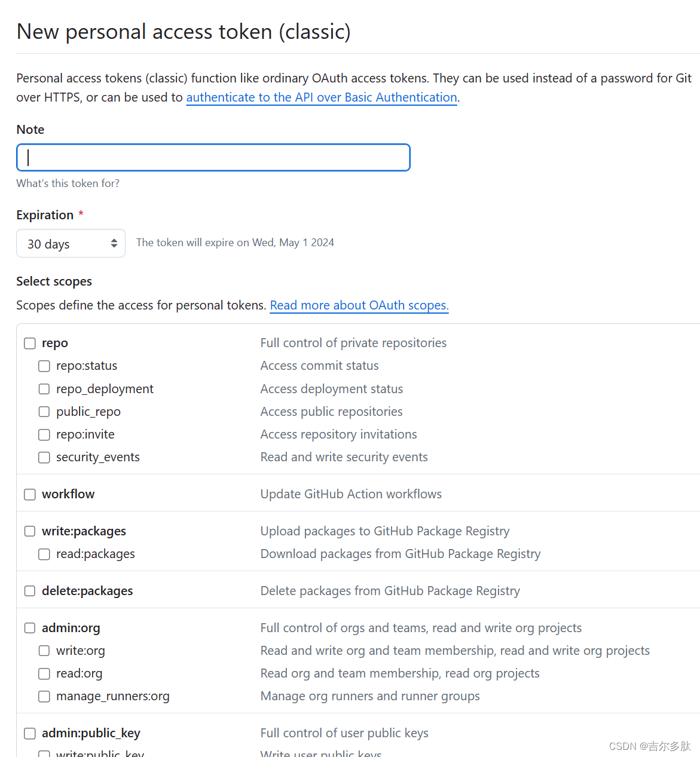This screenshot has width=700, height=757.
Task: Enable the write:org checkbox
Action: pyautogui.click(x=44, y=651)
